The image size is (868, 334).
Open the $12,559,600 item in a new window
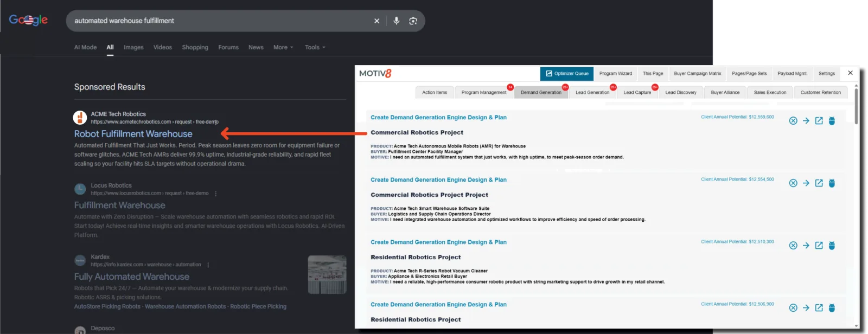(819, 121)
